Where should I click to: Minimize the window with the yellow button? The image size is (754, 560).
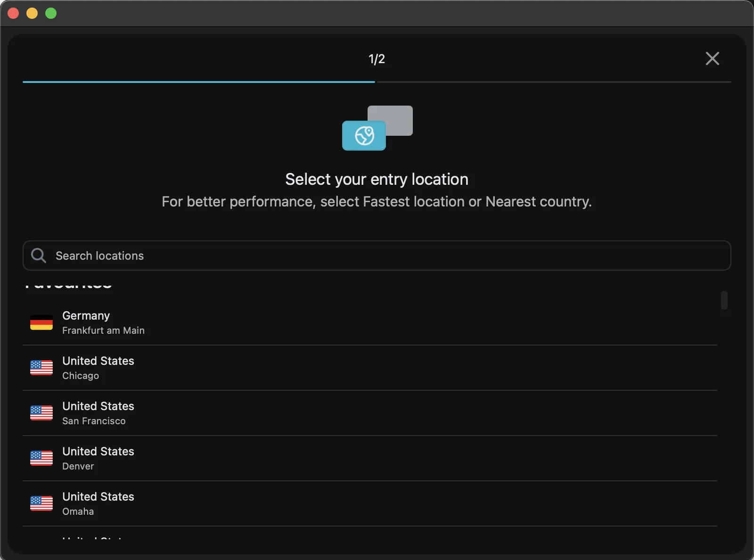[32, 13]
